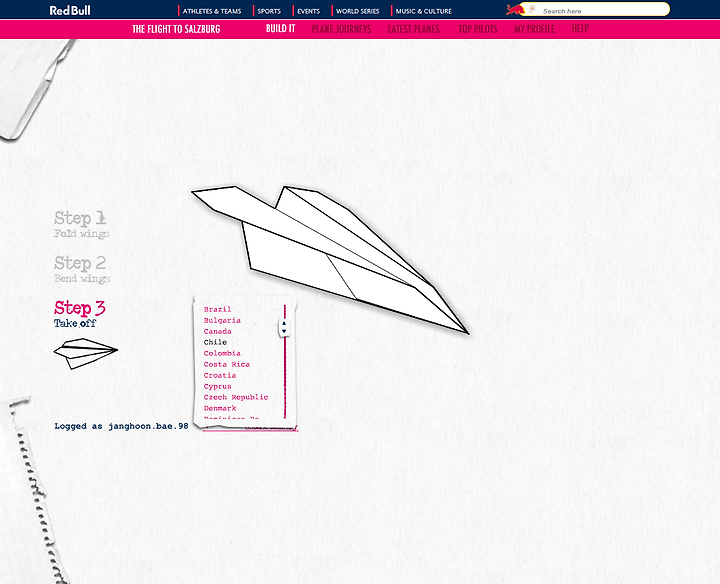The width and height of the screenshot is (720, 584).
Task: Open Athletes & Teams menu
Action: click(x=212, y=11)
